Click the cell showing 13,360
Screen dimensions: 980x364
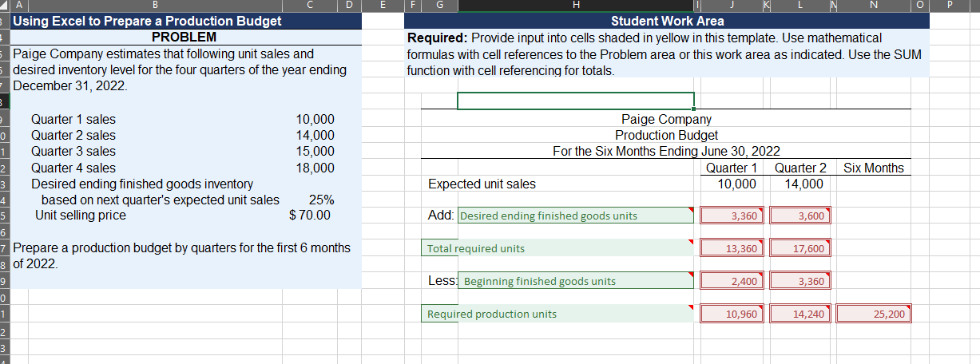pyautogui.click(x=732, y=248)
